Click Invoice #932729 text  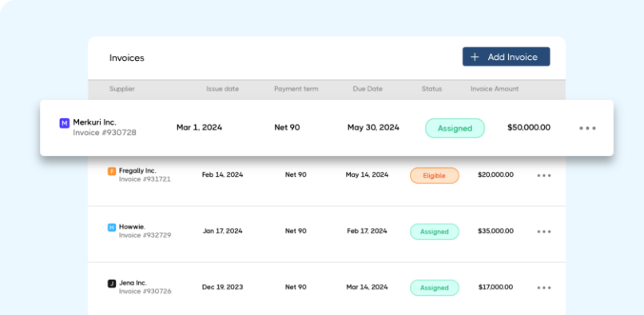click(145, 235)
